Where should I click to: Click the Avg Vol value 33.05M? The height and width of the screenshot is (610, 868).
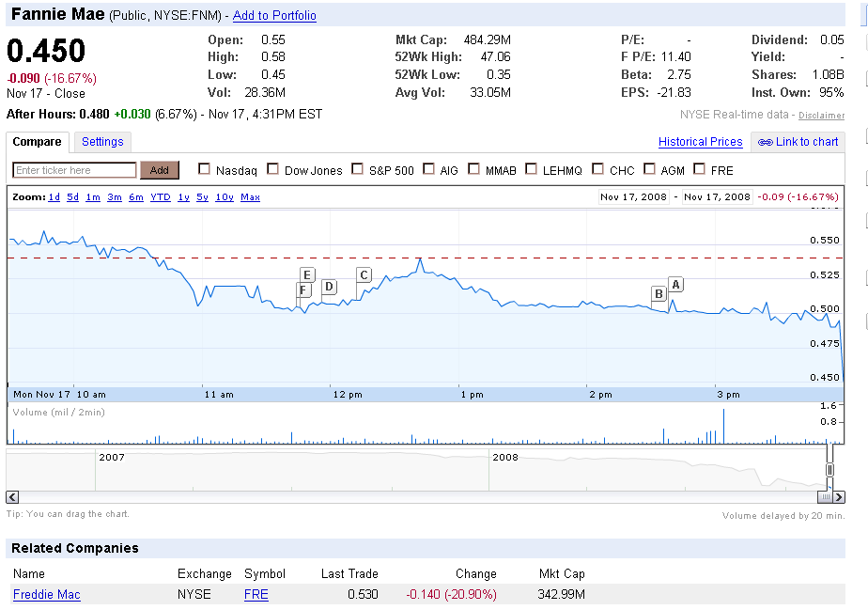[x=490, y=92]
